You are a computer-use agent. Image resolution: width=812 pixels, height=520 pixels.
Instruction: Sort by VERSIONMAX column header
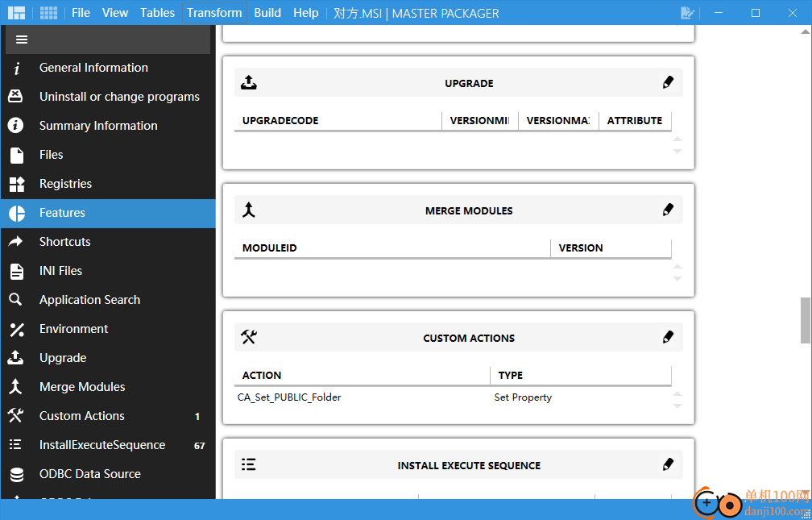[x=559, y=121]
